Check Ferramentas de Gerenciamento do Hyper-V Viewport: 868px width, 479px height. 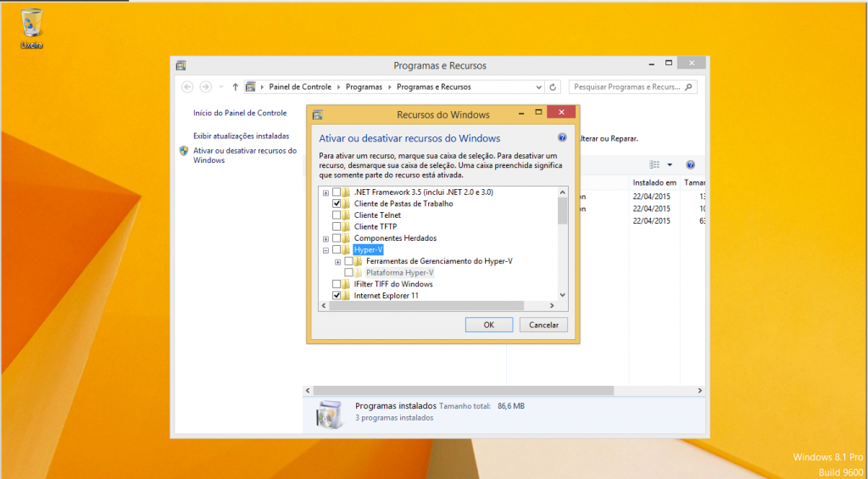tap(348, 261)
